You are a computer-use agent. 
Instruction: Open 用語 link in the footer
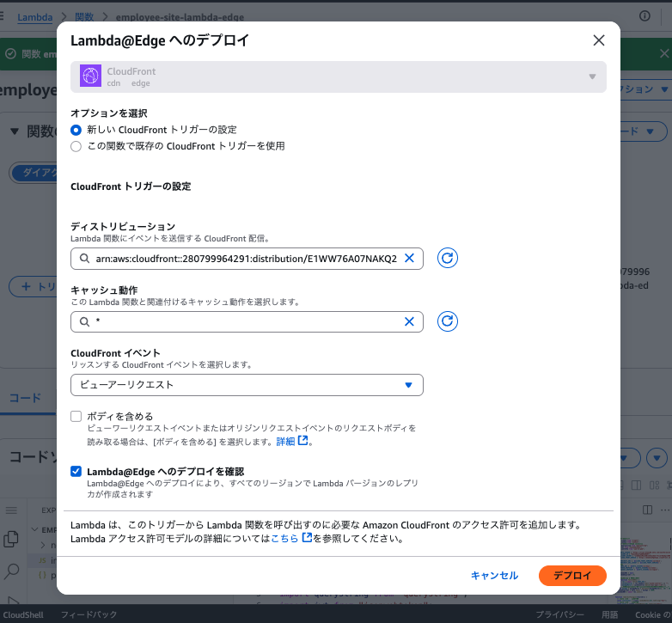(x=609, y=615)
